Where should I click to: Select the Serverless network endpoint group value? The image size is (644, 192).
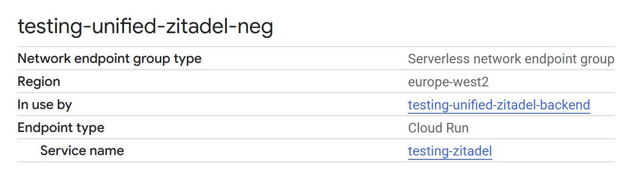[510, 59]
